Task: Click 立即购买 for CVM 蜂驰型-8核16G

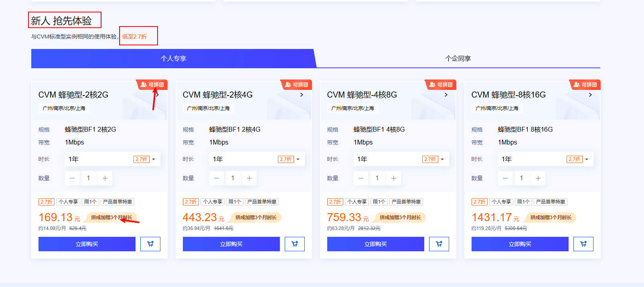Action: [520, 244]
